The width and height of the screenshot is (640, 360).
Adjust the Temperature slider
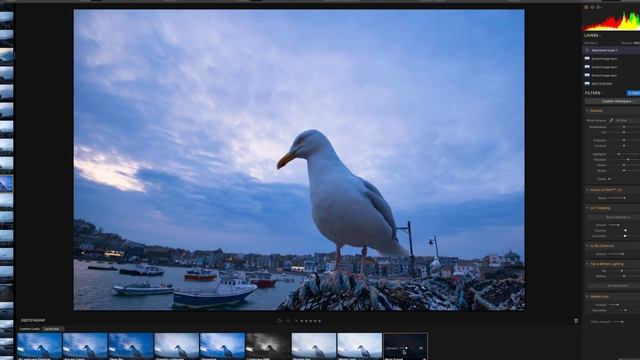pyautogui.click(x=624, y=127)
